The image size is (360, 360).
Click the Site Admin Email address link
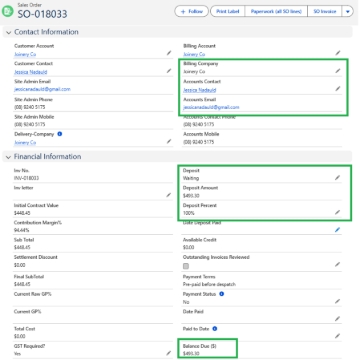coord(42,89)
